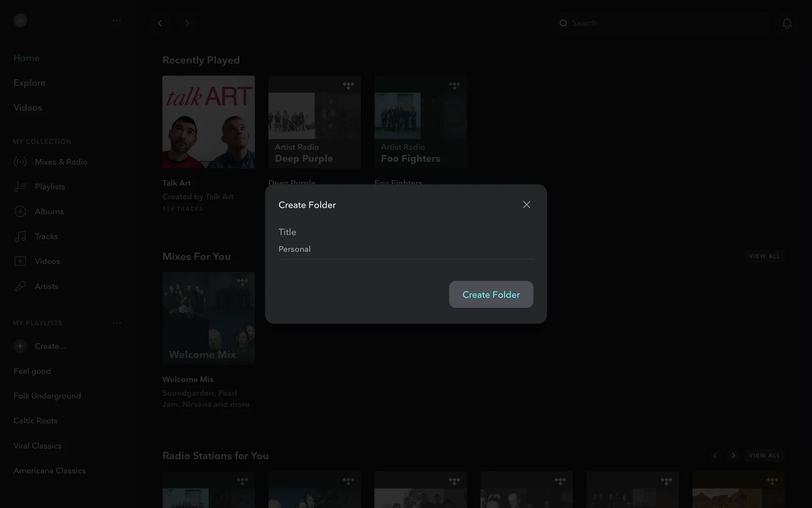Go to the Explore menu item
812x508 pixels.
(29, 83)
